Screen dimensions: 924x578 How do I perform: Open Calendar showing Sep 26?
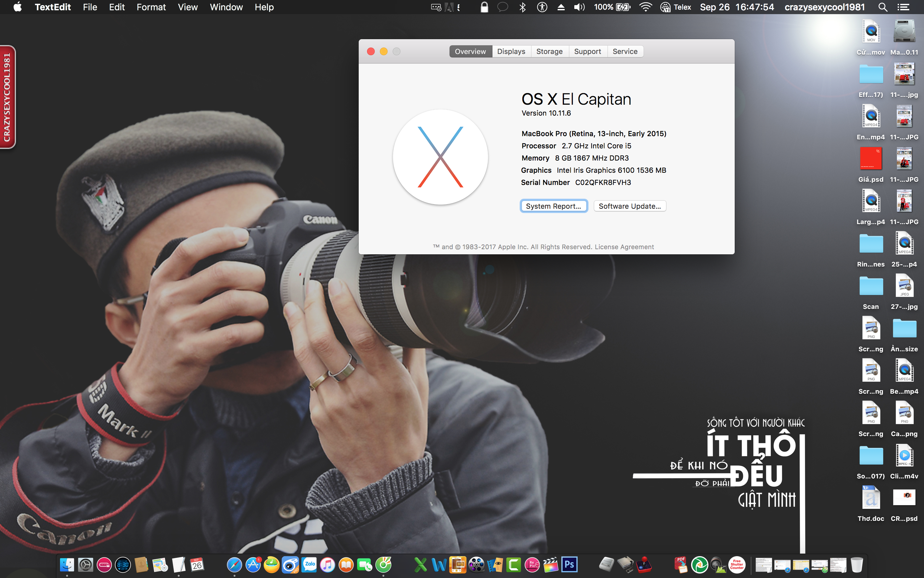click(x=197, y=564)
